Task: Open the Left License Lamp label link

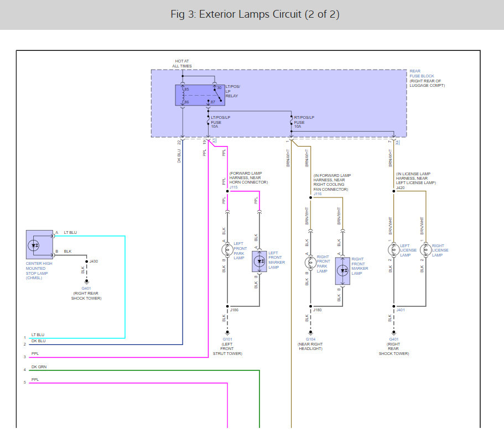Action: point(408,250)
